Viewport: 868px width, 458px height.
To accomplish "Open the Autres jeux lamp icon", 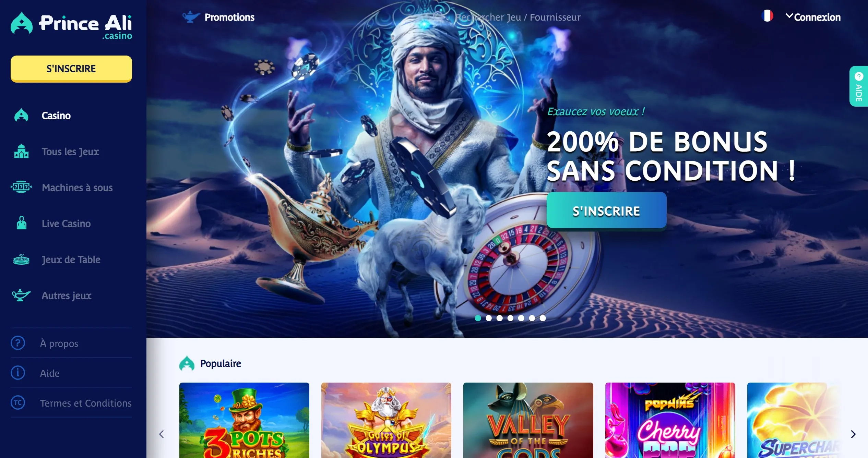I will (21, 295).
